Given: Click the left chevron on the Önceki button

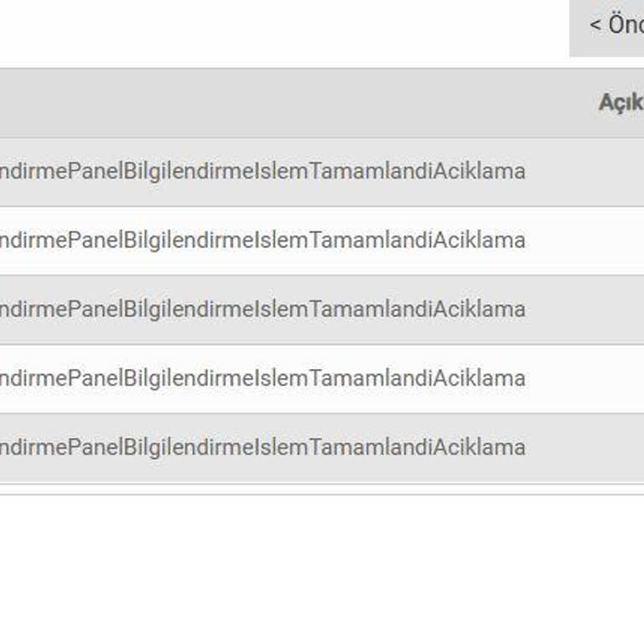Looking at the screenshot, I should click(x=595, y=25).
